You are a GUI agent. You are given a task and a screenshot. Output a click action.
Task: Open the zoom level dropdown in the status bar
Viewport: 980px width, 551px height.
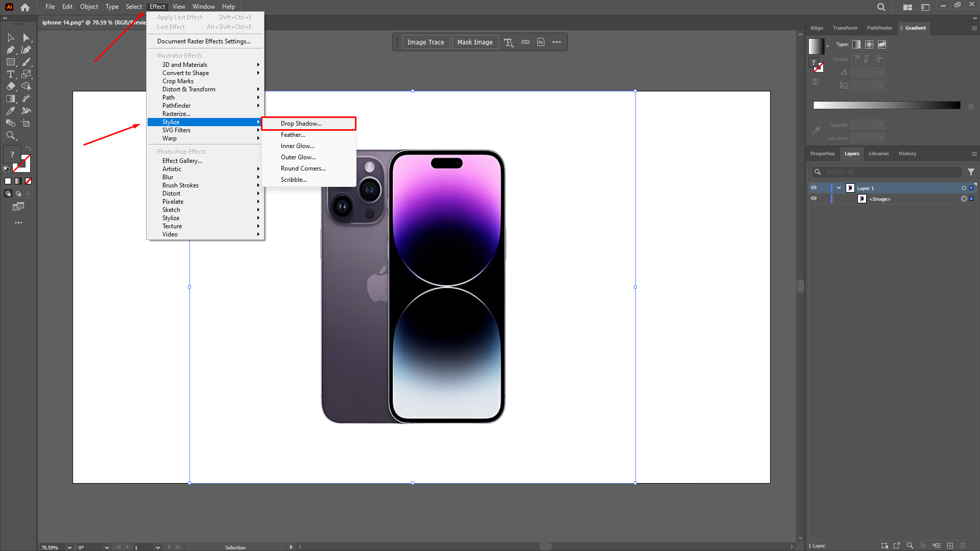click(x=69, y=547)
